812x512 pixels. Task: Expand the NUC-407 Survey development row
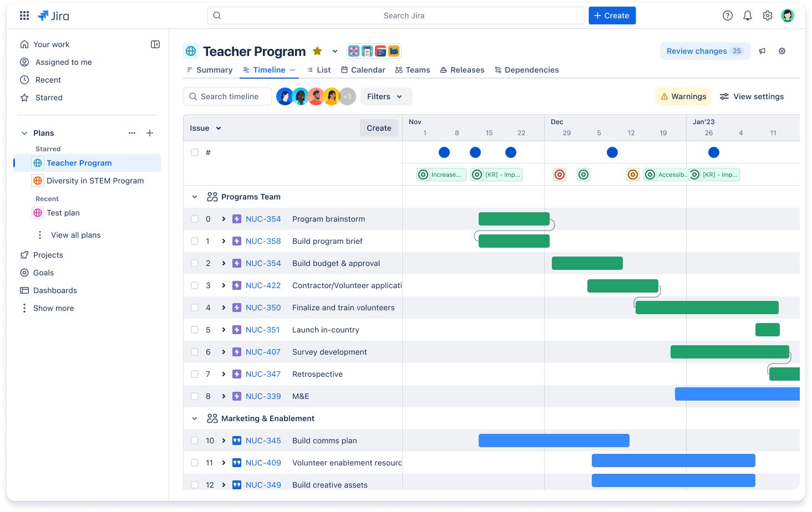click(x=224, y=352)
